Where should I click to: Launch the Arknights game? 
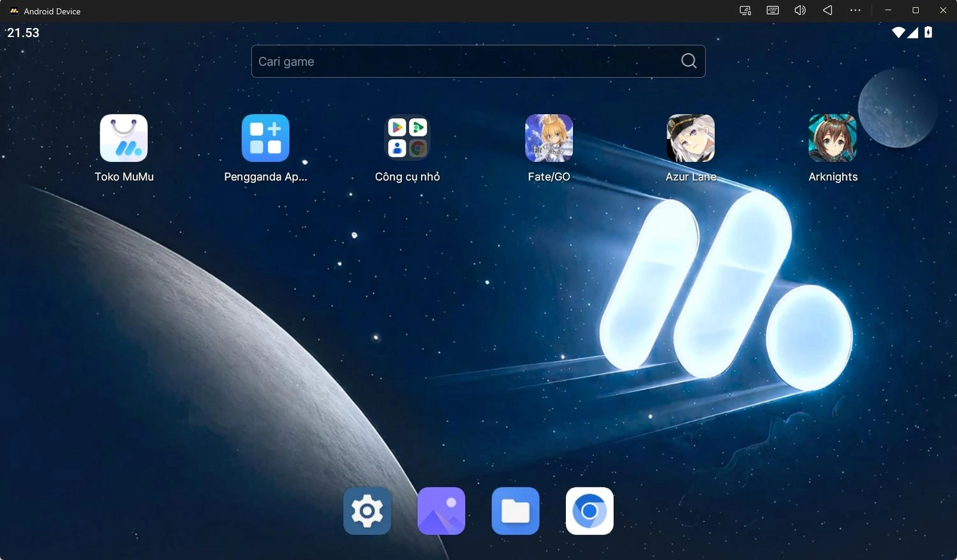[833, 138]
